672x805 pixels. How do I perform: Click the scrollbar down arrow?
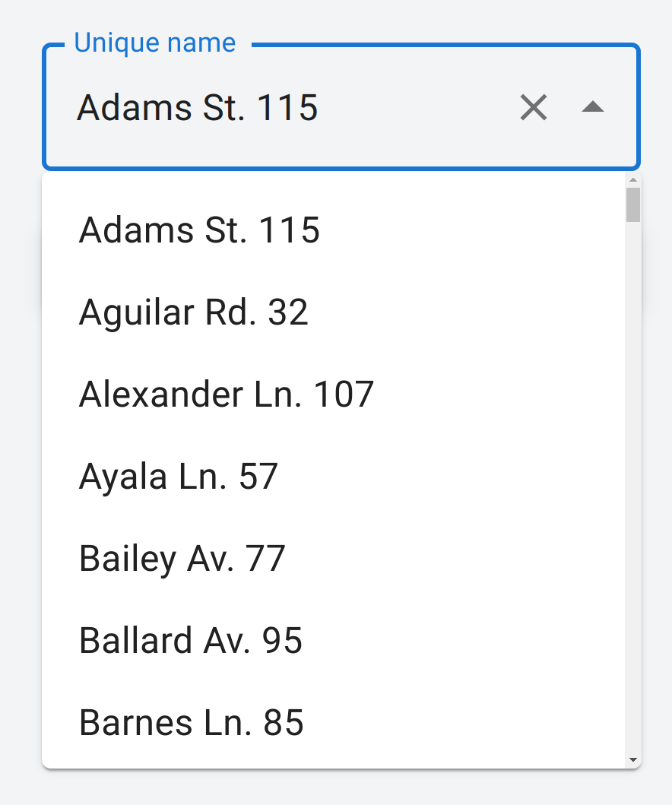pos(633,759)
